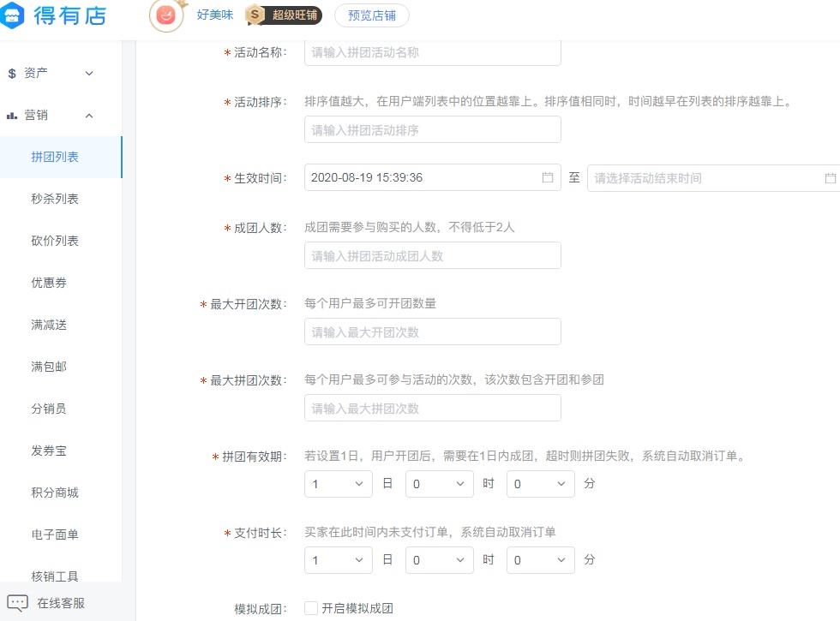Open 拼团有效期 day dropdown
Image resolution: width=840 pixels, height=621 pixels.
coord(338,484)
